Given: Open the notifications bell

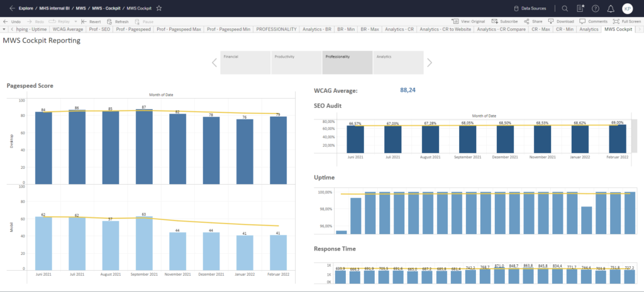Looking at the screenshot, I should tap(611, 8).
